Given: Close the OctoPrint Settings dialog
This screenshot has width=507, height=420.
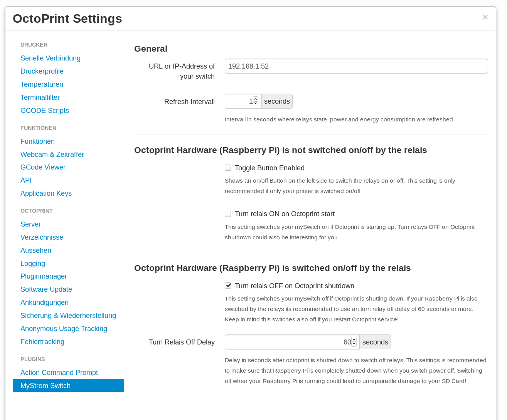Looking at the screenshot, I should point(485,17).
